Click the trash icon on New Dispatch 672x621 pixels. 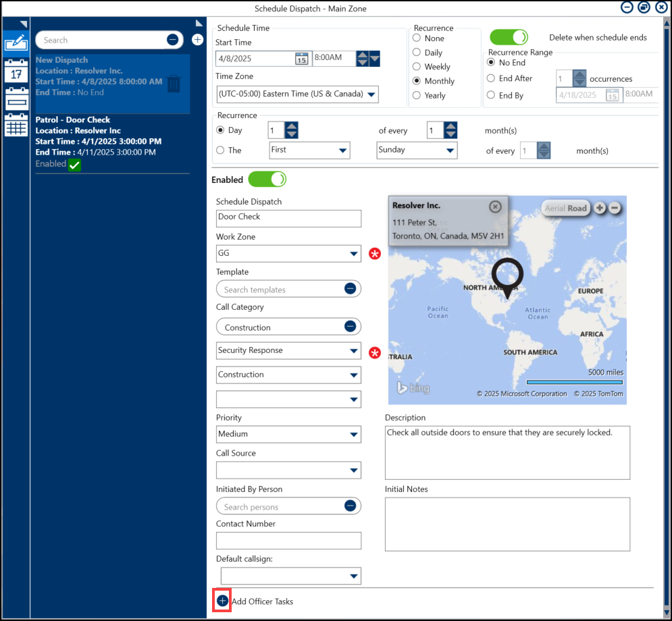click(174, 84)
